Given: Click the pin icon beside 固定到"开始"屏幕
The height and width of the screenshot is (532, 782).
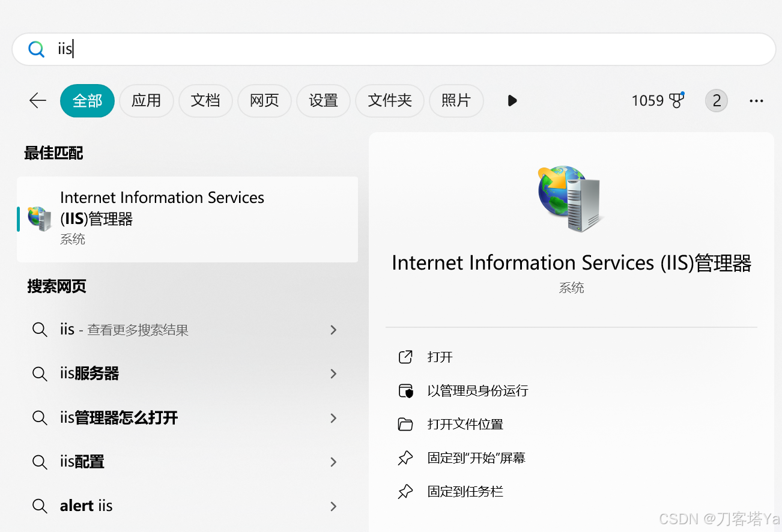Looking at the screenshot, I should tap(405, 459).
